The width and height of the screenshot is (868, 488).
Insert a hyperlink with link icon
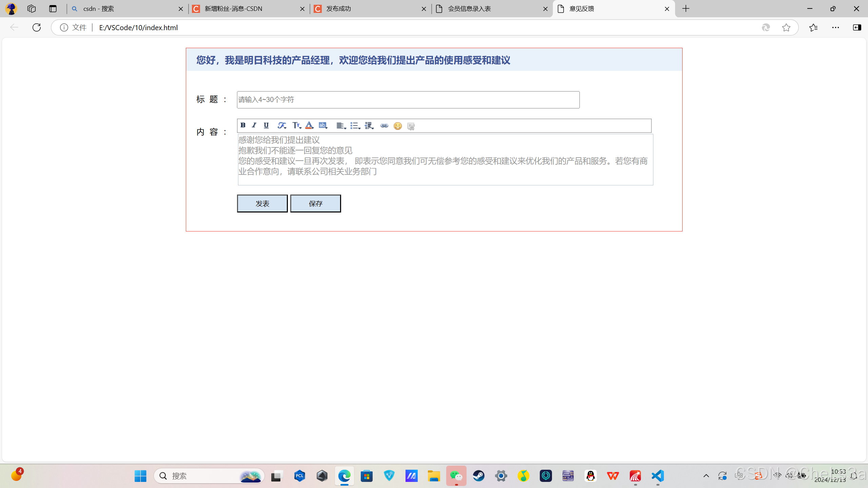[384, 126]
